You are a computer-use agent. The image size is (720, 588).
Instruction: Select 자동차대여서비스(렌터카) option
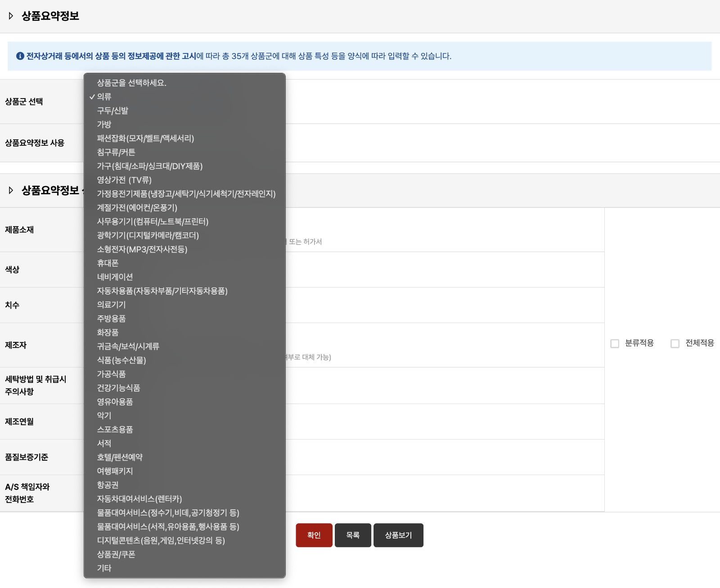click(x=184, y=499)
